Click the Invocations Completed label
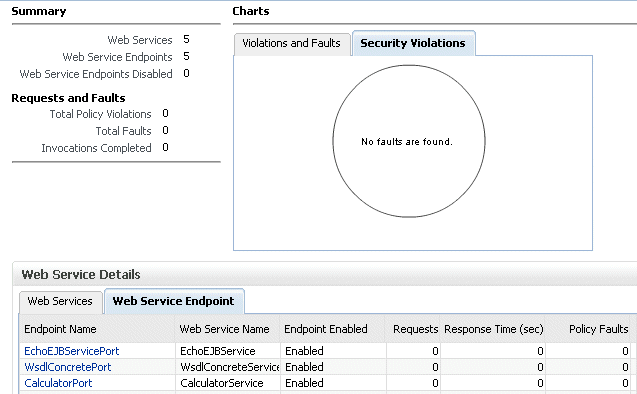 [x=96, y=148]
